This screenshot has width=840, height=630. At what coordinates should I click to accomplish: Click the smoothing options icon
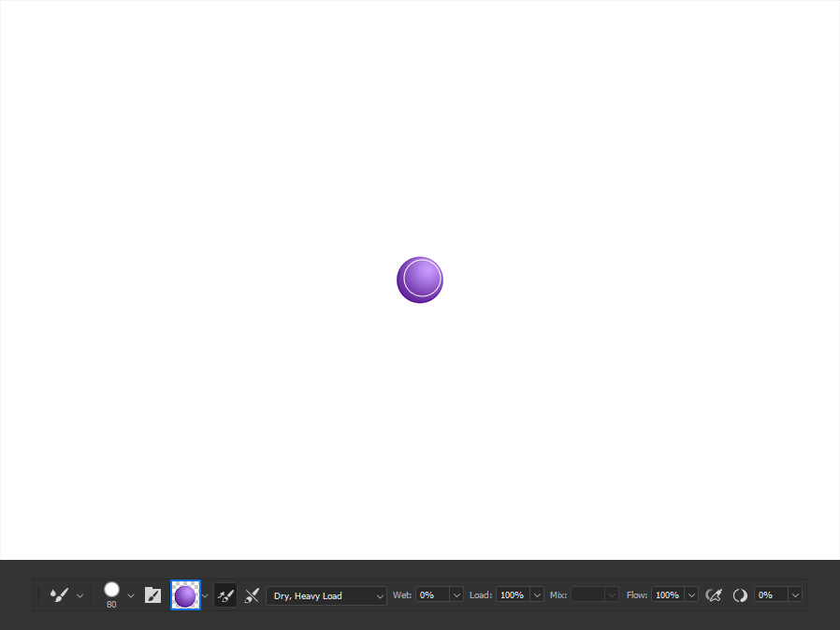coord(740,595)
